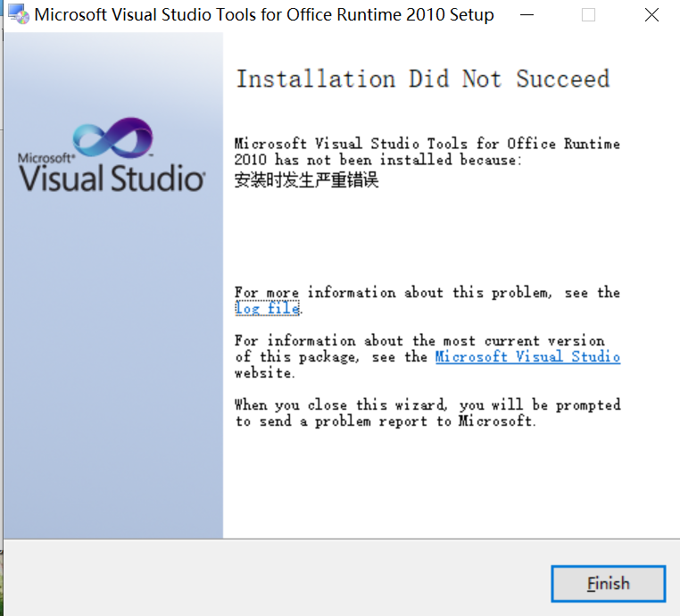Click the word "website." after the link
The height and width of the screenshot is (616, 680).
pos(264,373)
